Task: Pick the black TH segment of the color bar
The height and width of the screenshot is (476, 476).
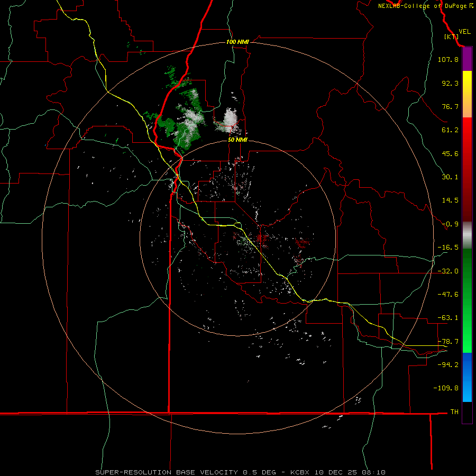Action: pyautogui.click(x=467, y=412)
